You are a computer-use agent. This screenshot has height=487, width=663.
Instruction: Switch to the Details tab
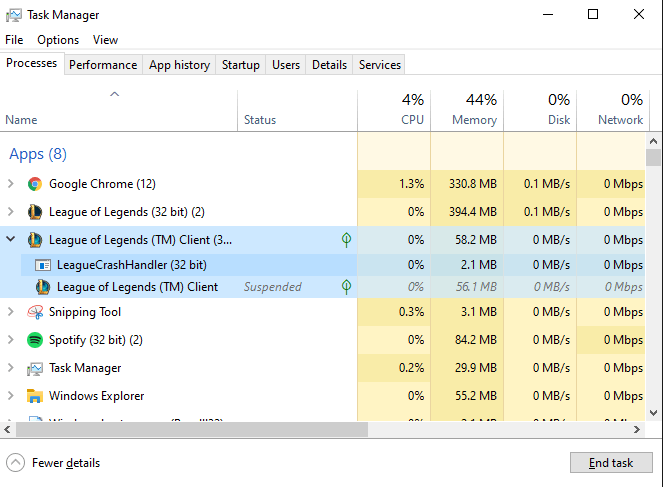coord(329,65)
